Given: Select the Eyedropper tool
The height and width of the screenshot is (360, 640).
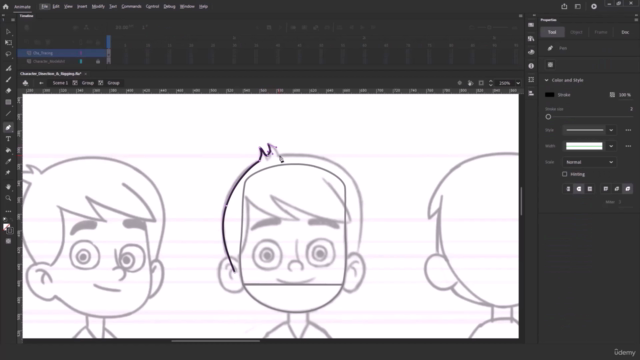Looking at the screenshot, I should point(8,161).
